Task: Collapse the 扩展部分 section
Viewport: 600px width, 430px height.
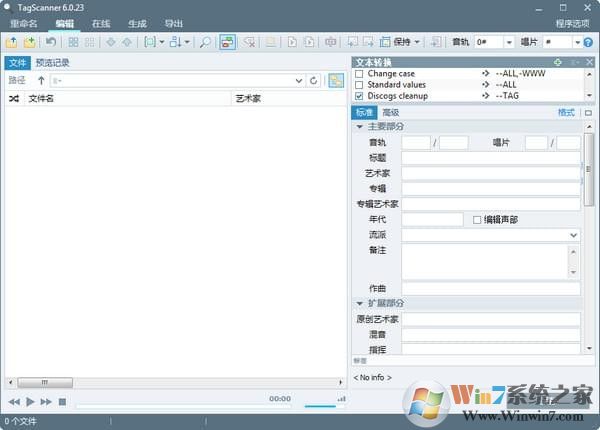Action: click(359, 303)
